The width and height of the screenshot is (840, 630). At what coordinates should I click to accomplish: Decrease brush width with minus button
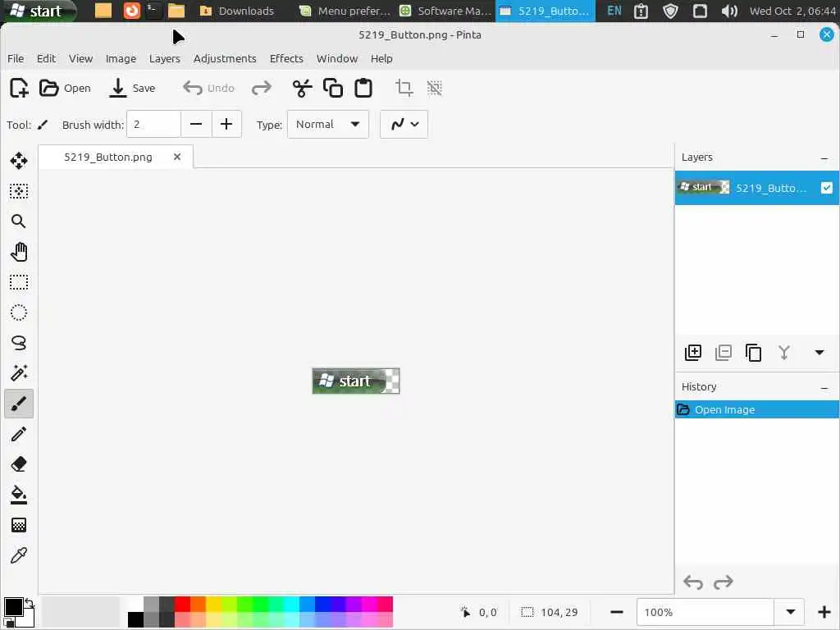pyautogui.click(x=196, y=125)
